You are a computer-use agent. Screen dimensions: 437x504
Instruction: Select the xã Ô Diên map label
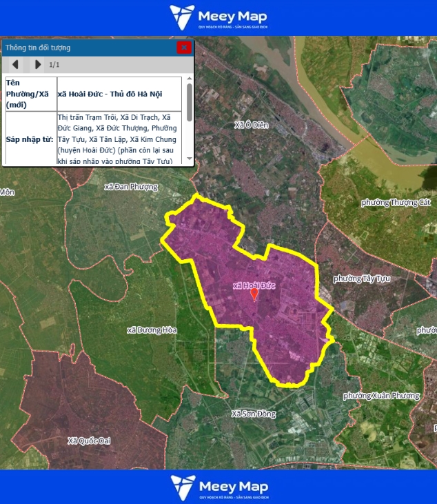tap(252, 125)
